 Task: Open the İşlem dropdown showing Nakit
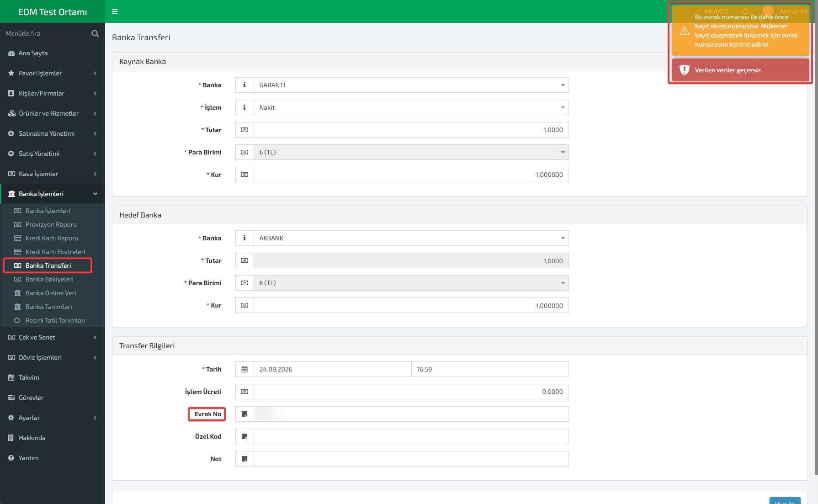click(411, 107)
